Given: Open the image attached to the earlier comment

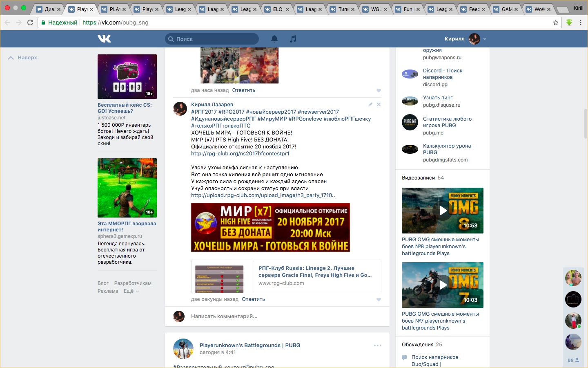Looking at the screenshot, I should tap(240, 65).
